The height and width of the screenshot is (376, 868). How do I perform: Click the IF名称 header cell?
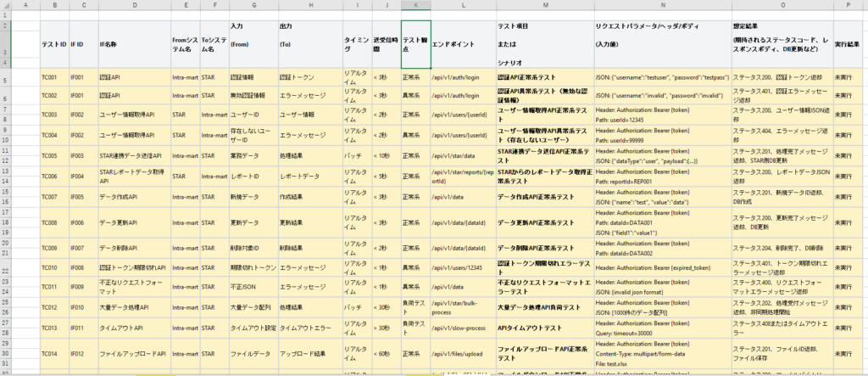pyautogui.click(x=135, y=44)
